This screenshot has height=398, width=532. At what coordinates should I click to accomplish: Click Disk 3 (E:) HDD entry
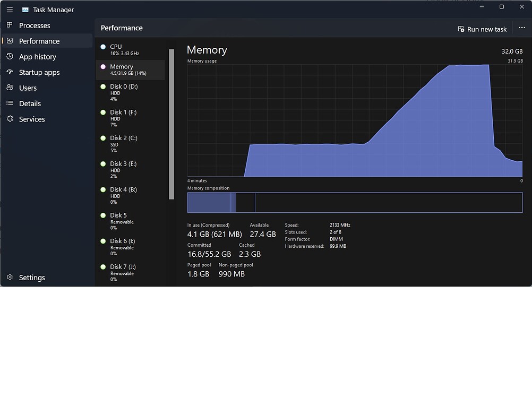pos(130,169)
